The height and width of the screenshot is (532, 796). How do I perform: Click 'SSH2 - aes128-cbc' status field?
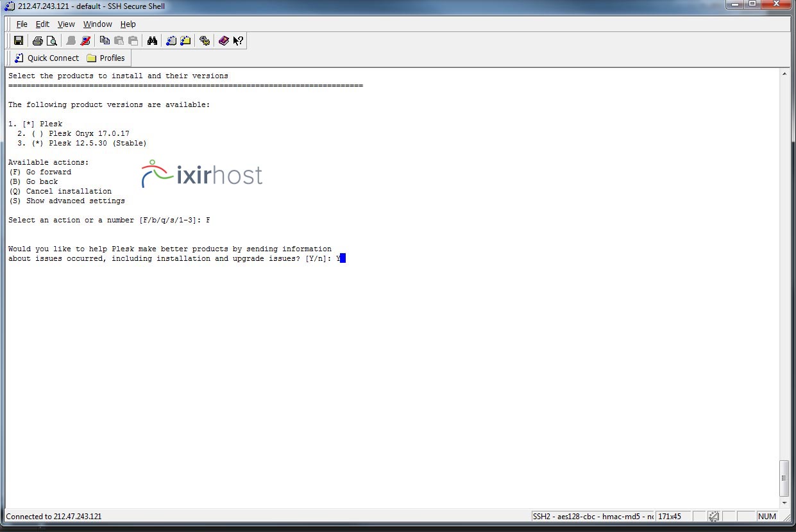click(x=593, y=517)
